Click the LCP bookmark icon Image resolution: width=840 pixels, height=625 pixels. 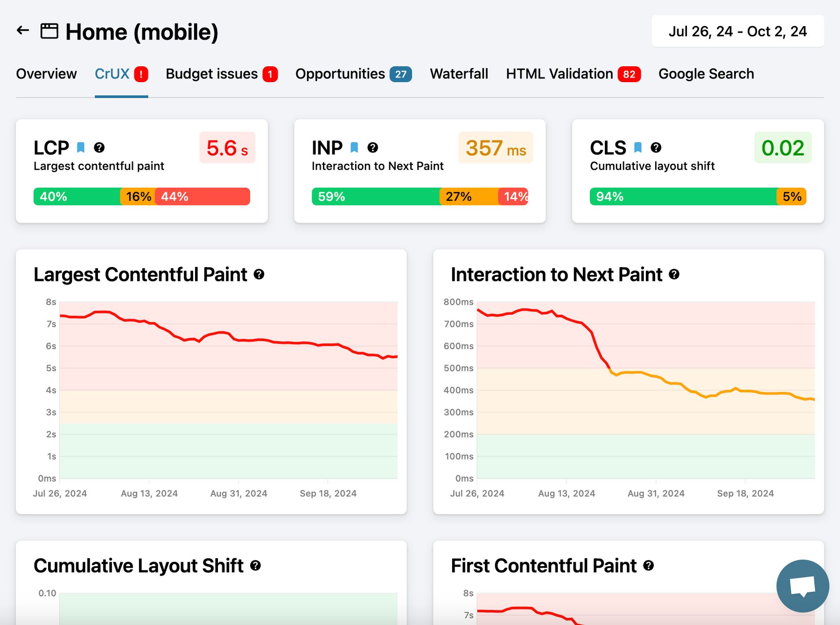(81, 147)
